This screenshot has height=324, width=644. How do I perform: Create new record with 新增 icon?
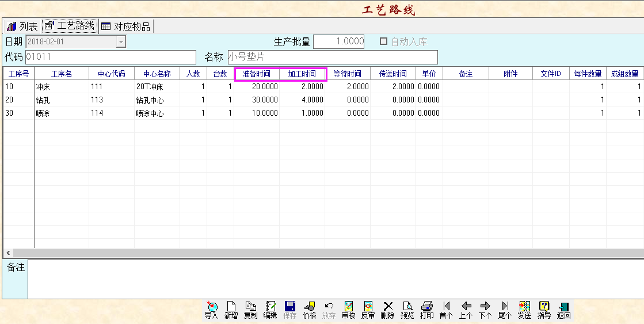tap(231, 310)
